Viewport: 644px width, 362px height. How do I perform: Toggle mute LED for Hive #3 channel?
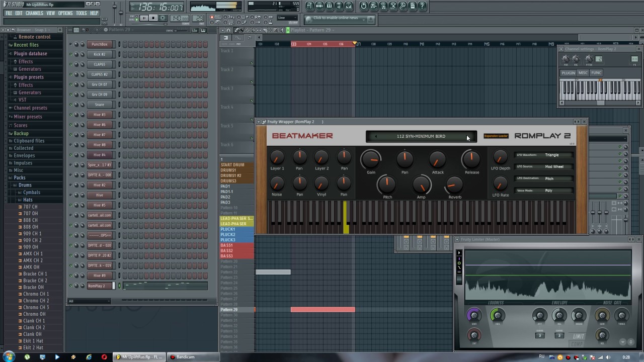70,115
